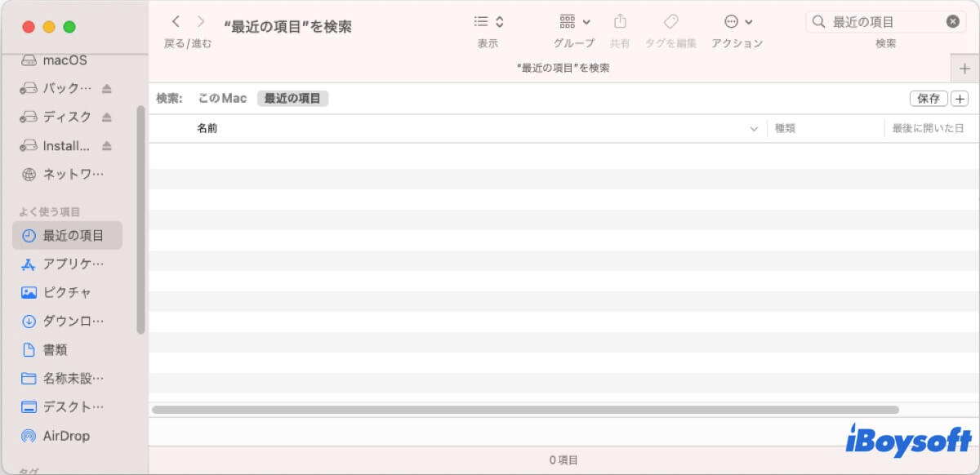Eject the バック… volume in the sidebar
Image resolution: width=980 pixels, height=475 pixels.
[107, 89]
